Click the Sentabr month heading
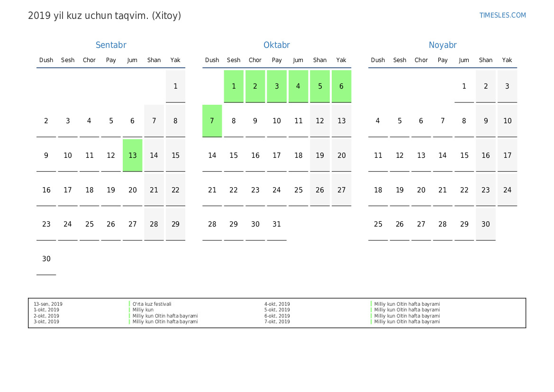The height and width of the screenshot is (392, 554). tap(111, 45)
